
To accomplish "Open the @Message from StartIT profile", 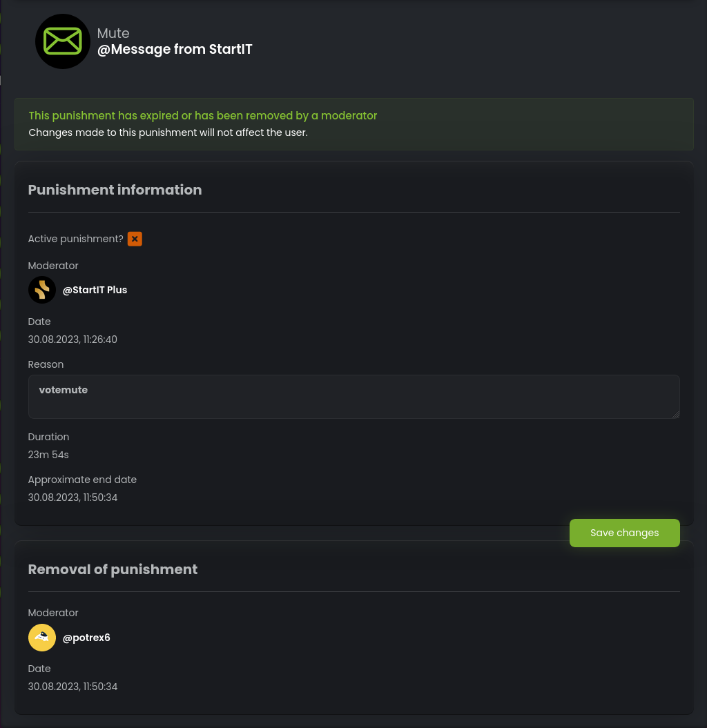I will click(x=175, y=49).
